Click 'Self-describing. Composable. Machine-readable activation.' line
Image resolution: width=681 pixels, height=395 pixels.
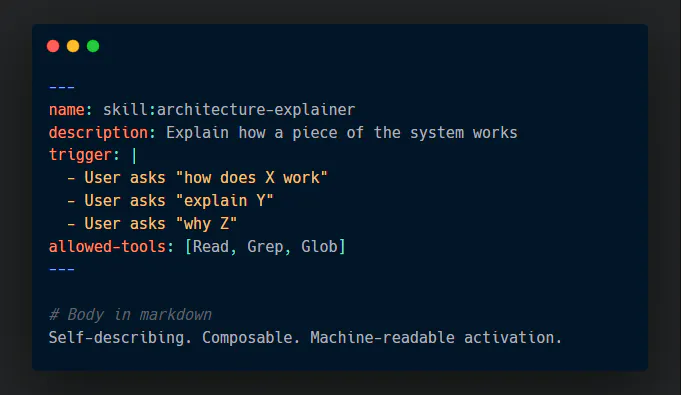tap(305, 338)
